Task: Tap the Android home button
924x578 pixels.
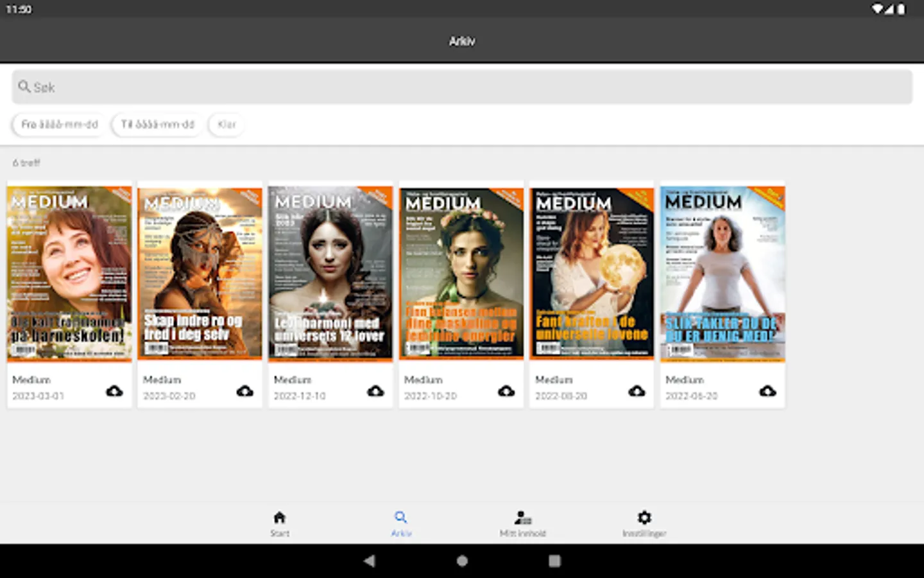Action: tap(462, 561)
